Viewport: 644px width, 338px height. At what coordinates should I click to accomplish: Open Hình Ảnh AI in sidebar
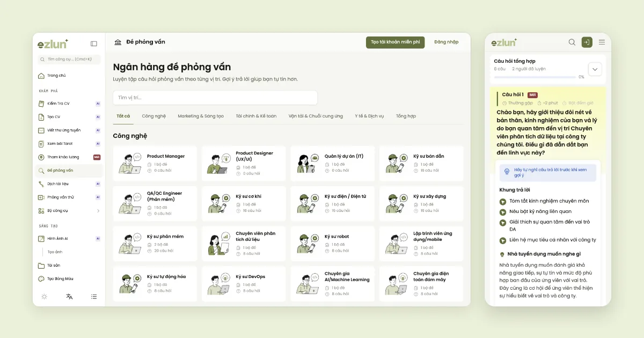click(x=69, y=238)
